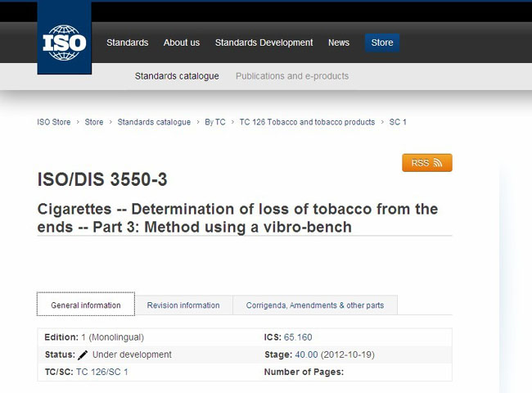Go to Standards catalogue breadcrumb
This screenshot has height=393, width=532.
[x=154, y=122]
